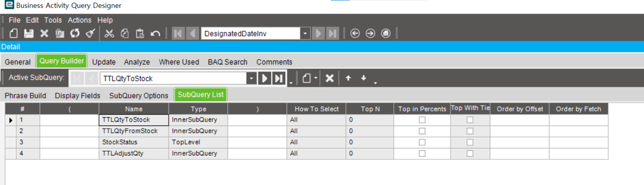Click the Copy pages icon
The image size is (644, 185).
(125, 33)
